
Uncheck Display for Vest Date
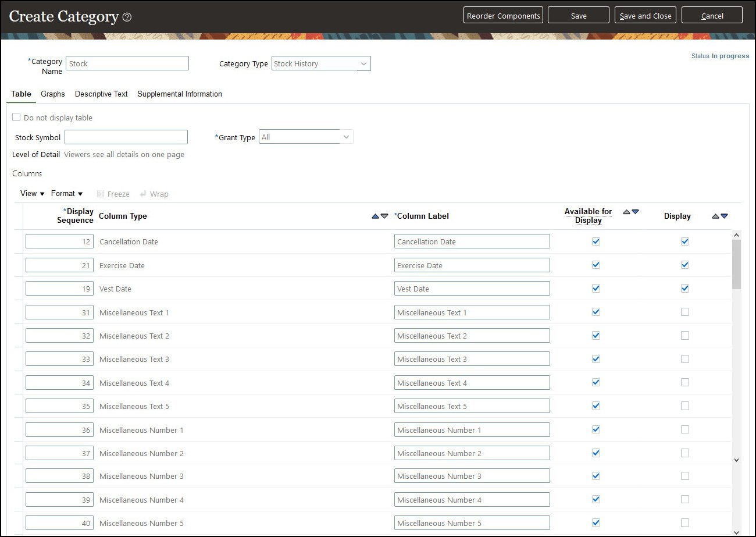(685, 289)
